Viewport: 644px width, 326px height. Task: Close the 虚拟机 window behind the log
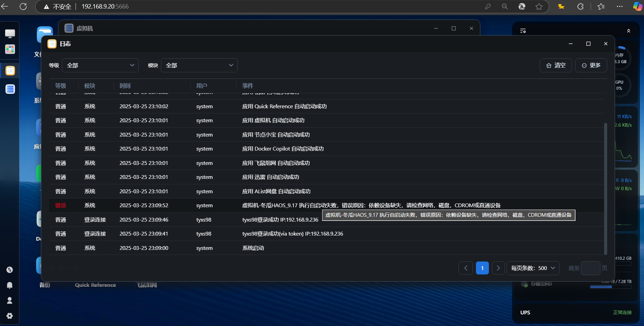click(x=471, y=28)
